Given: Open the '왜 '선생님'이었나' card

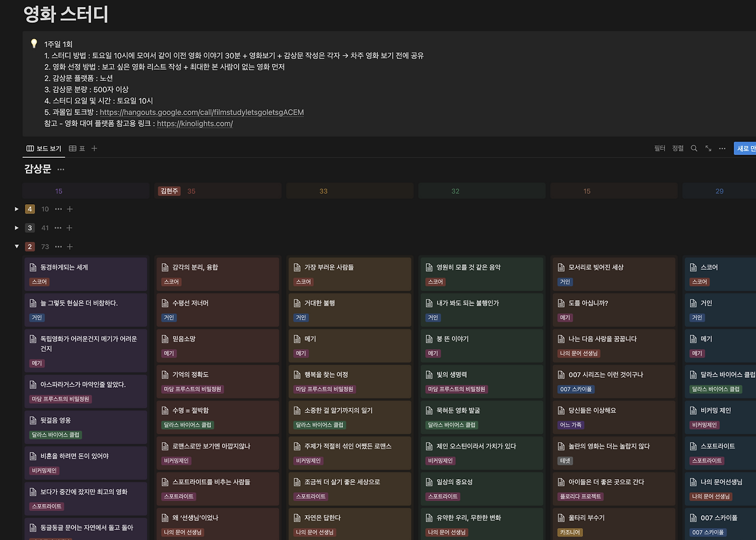Looking at the screenshot, I should 218,525.
